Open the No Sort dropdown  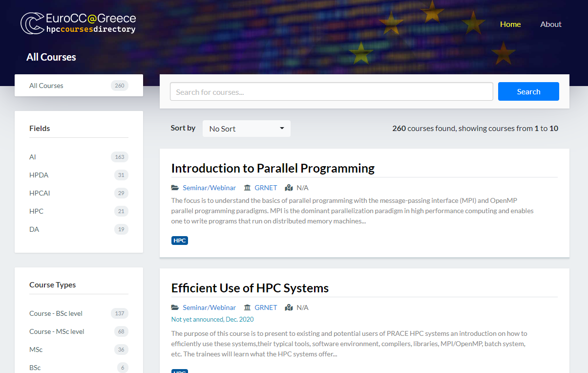246,128
